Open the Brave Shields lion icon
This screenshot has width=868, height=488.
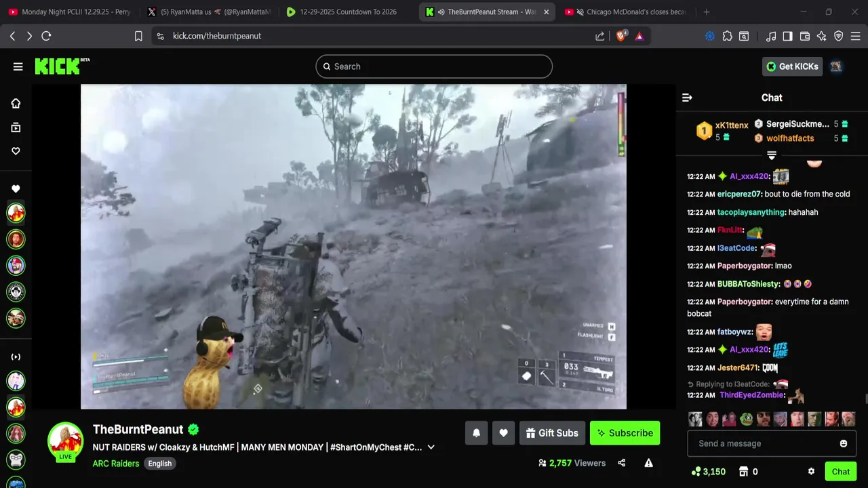click(x=621, y=36)
